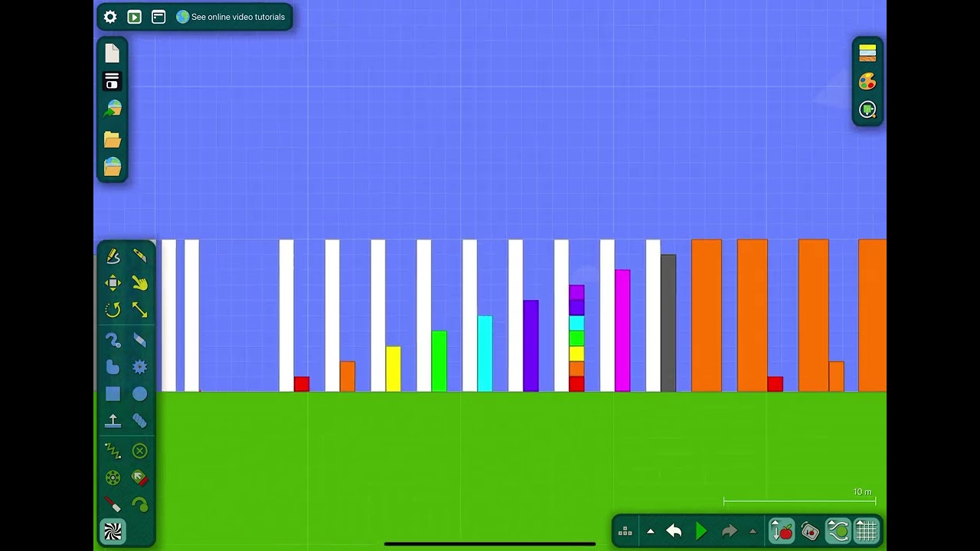Open the settings gear menu
Viewport: 980px width, 551px height.
click(x=110, y=17)
